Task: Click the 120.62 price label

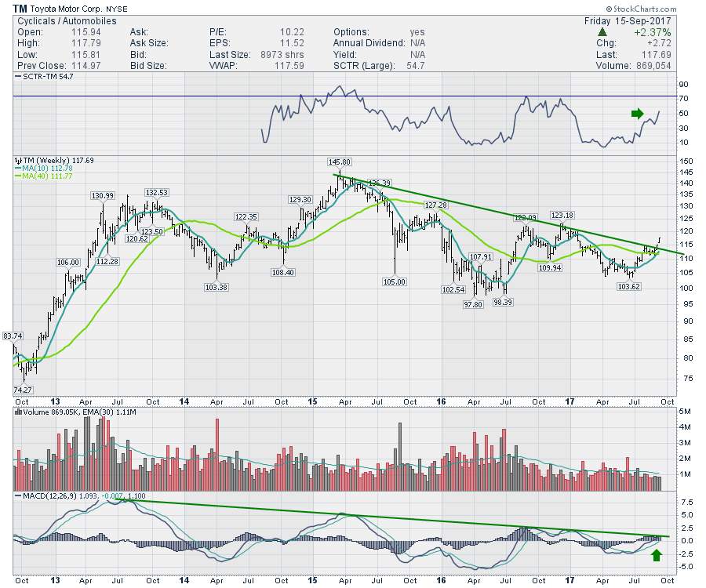Action: point(136,239)
